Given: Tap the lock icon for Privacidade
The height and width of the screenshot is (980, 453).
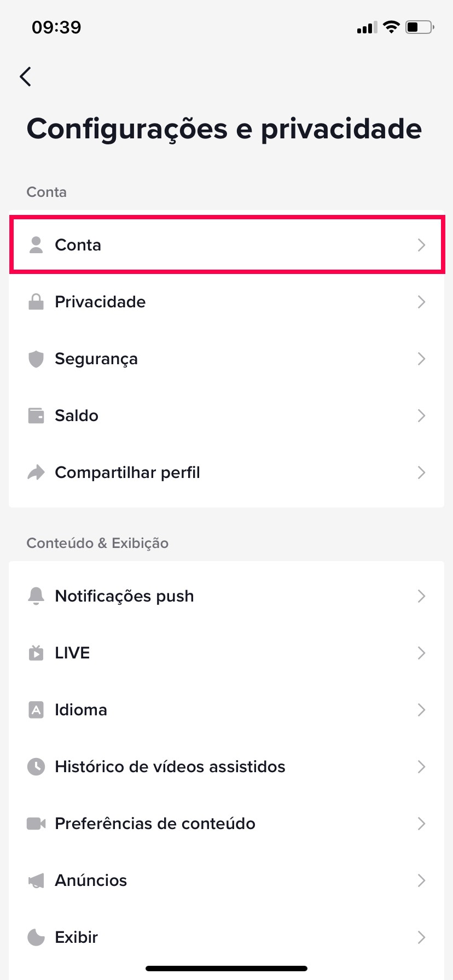Looking at the screenshot, I should [36, 302].
